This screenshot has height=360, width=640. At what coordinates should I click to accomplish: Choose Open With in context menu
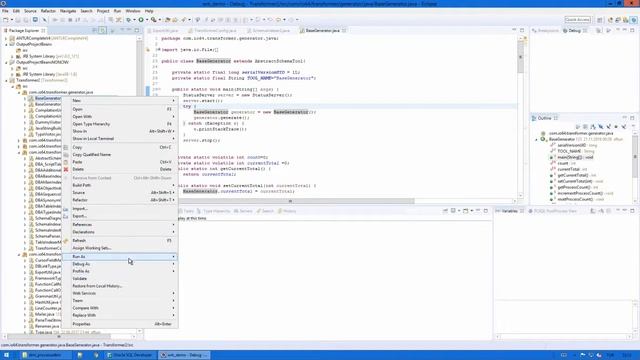(x=120, y=117)
